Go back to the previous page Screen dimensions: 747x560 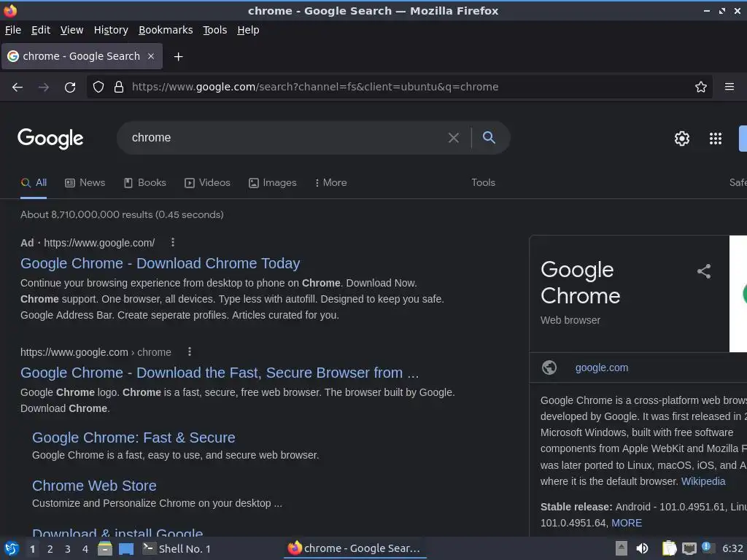pos(18,87)
